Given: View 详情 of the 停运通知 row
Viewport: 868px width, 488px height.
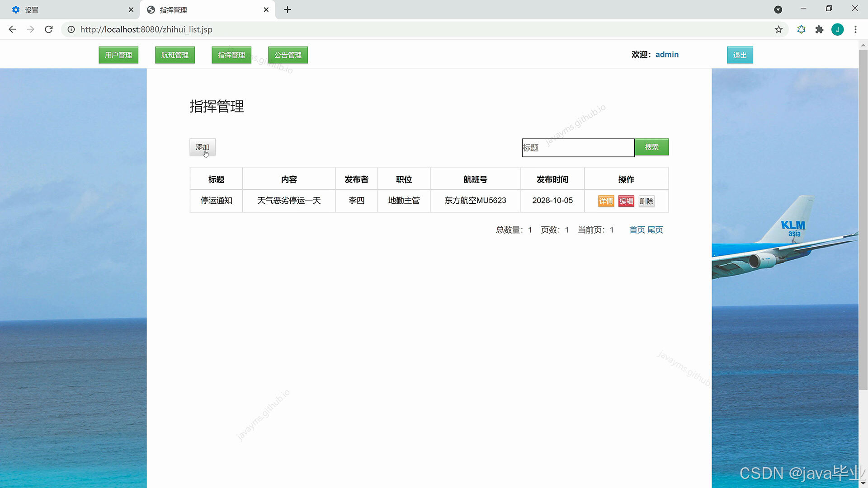Looking at the screenshot, I should (606, 201).
